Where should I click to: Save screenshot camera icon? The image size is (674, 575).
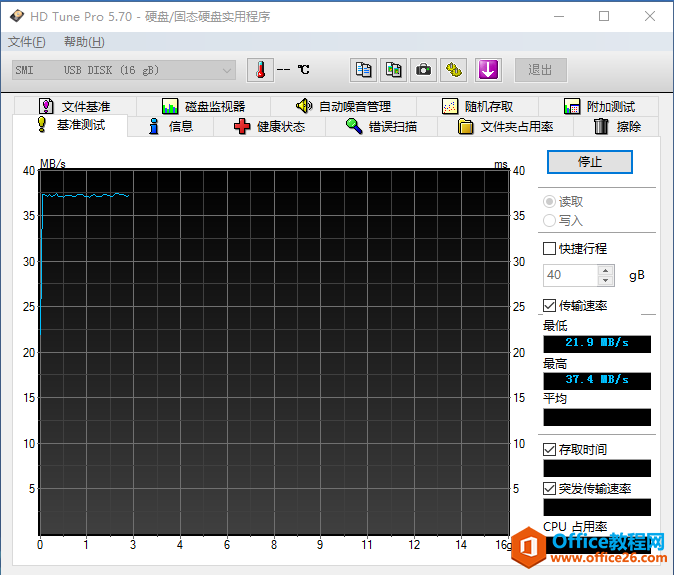(423, 70)
